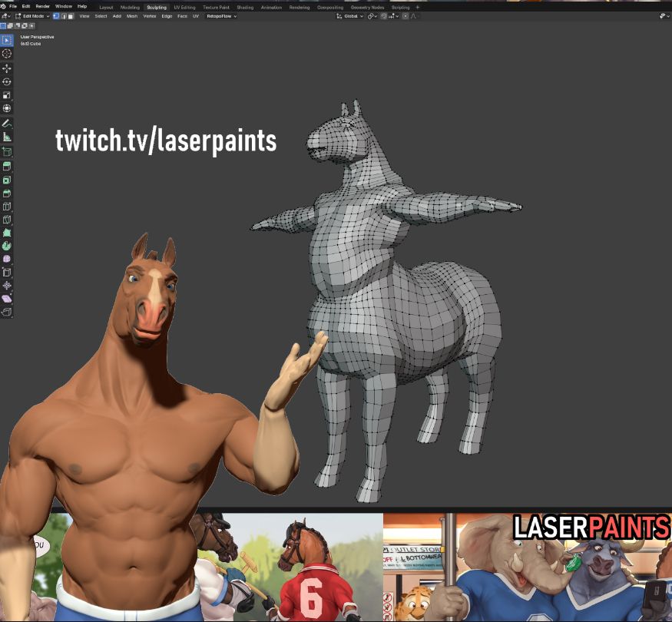Open the UV menu
The width and height of the screenshot is (672, 622).
click(196, 16)
